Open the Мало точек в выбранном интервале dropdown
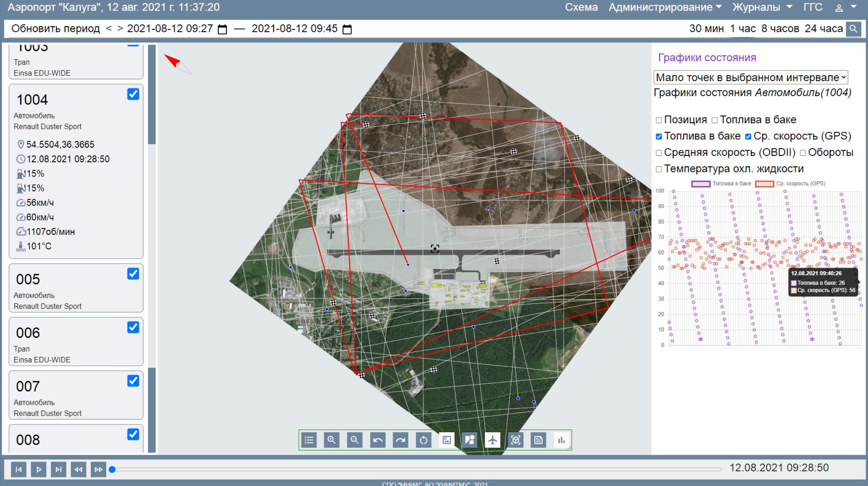 coord(751,77)
